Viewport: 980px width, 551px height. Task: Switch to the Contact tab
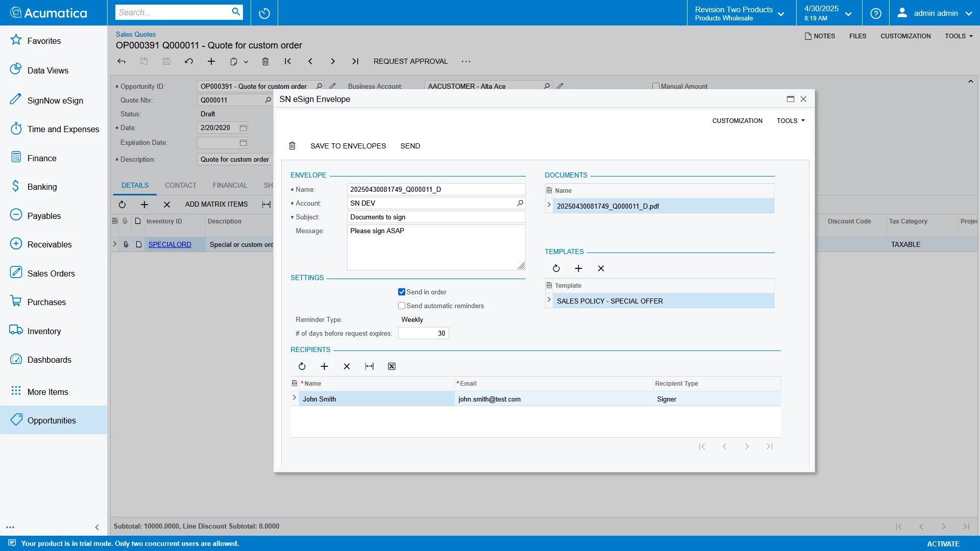(x=180, y=185)
